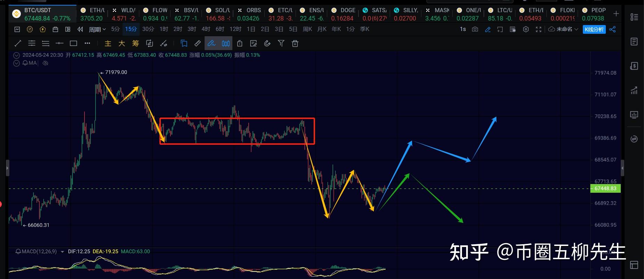
Task: Click the 筹 chip distribution button
Action: [135, 43]
